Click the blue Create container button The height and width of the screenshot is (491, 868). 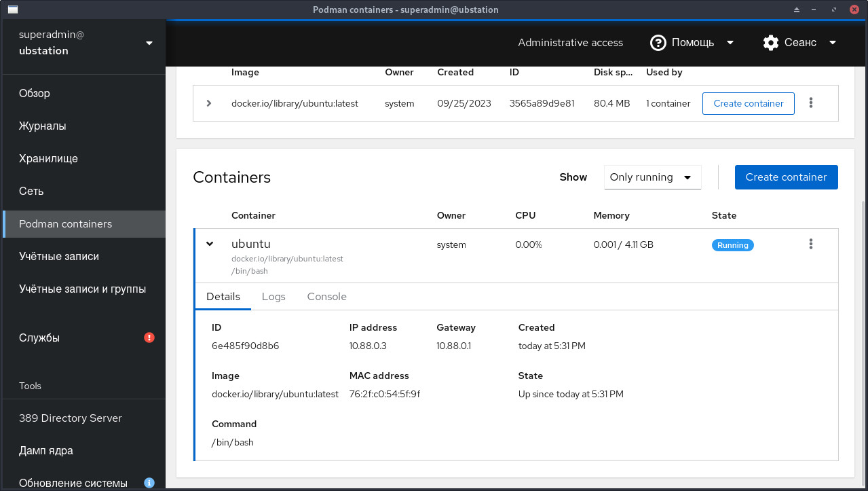pyautogui.click(x=786, y=177)
